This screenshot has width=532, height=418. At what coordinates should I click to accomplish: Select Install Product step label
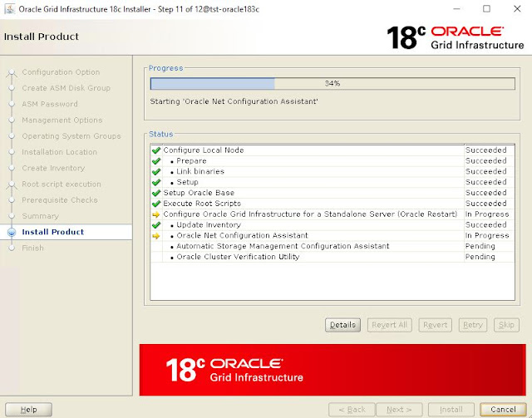(53, 232)
